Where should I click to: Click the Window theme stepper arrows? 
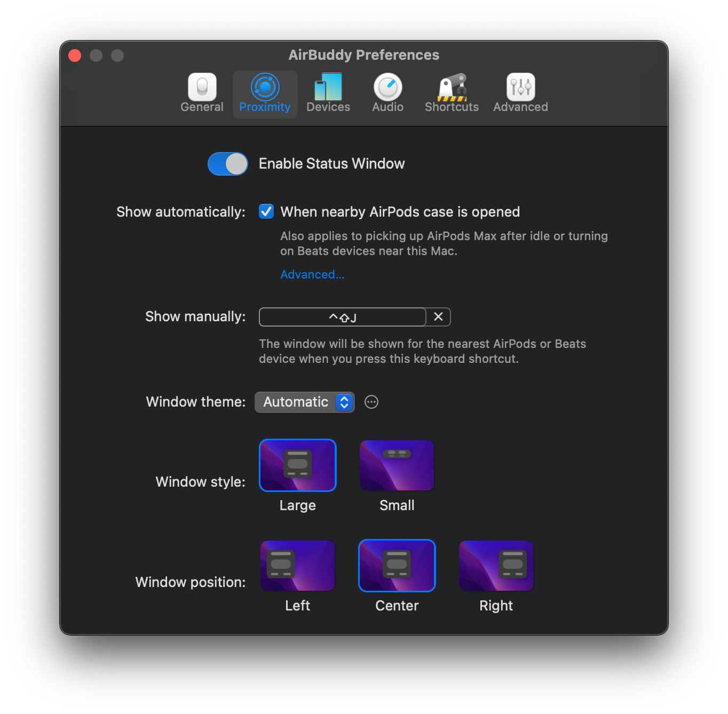click(x=344, y=402)
